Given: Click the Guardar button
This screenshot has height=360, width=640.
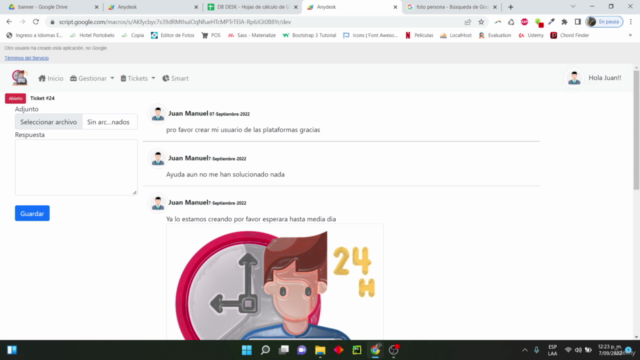Looking at the screenshot, I should [x=32, y=213].
